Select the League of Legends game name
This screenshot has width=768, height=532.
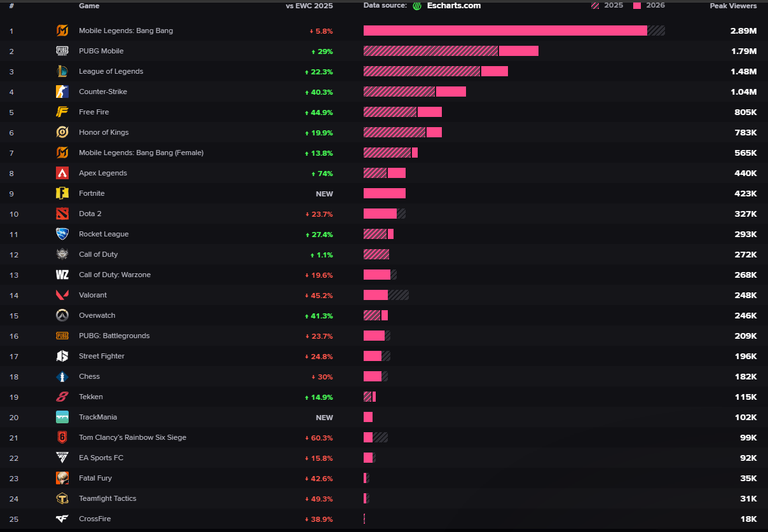tap(111, 71)
